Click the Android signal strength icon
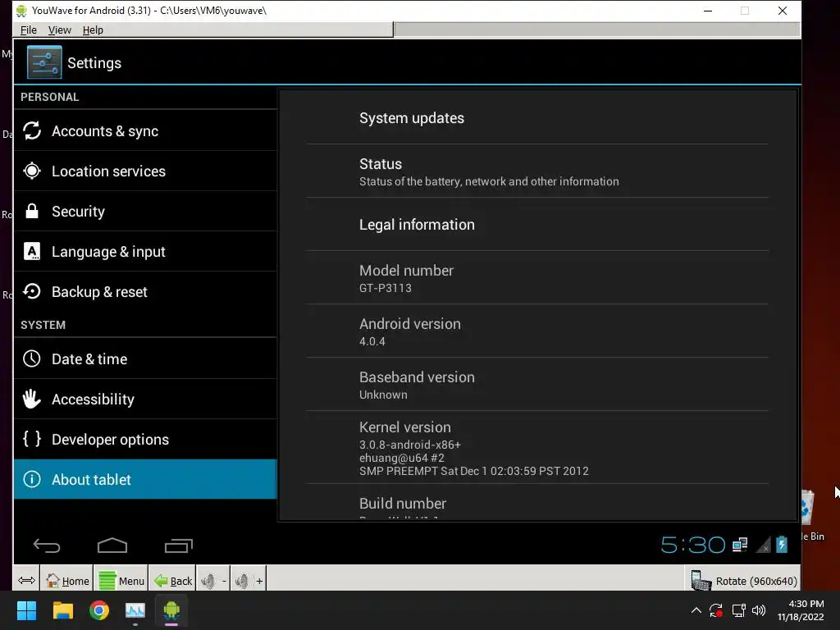The image size is (840, 630). pos(763,546)
